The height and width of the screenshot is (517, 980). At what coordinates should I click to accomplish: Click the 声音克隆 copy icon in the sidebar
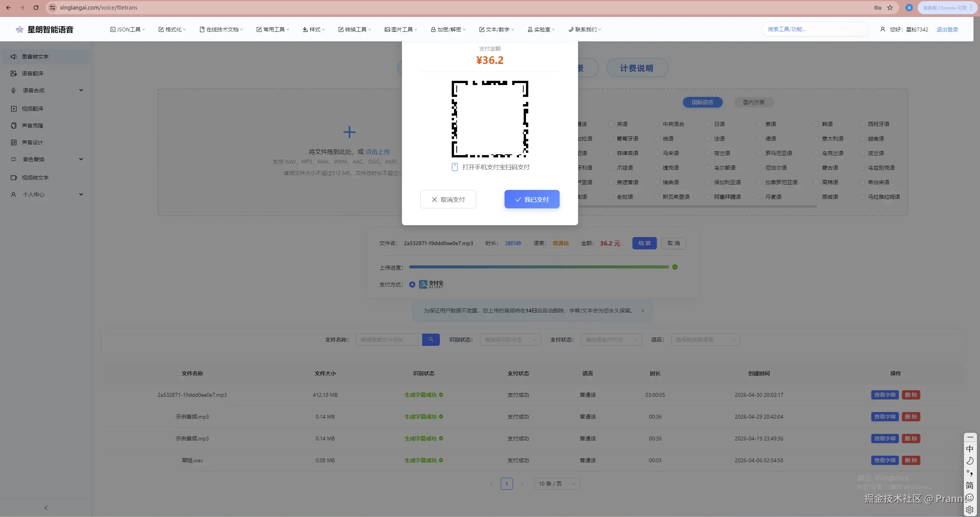(14, 126)
